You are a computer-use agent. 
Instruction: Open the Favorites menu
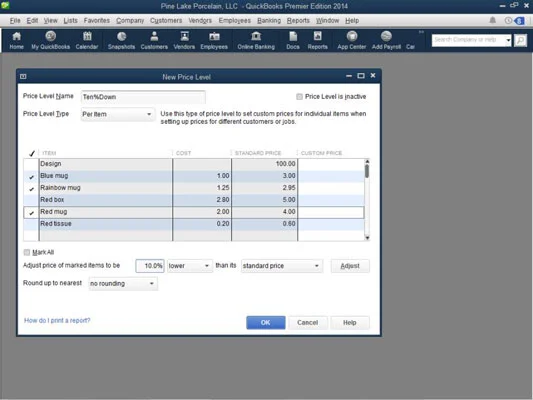[97, 21]
